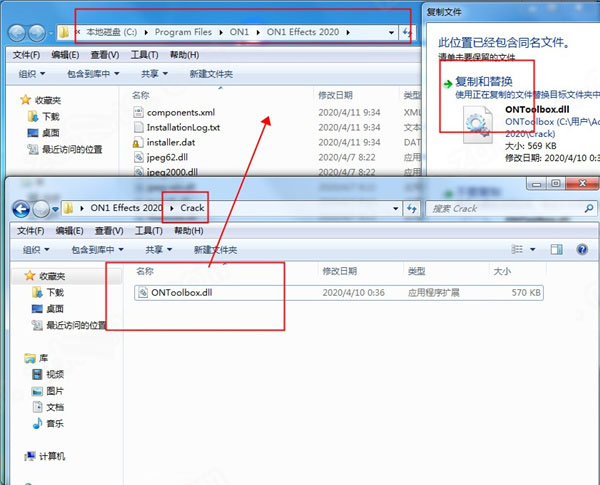Open view options dropdown arrow
The height and width of the screenshot is (485, 600).
click(532, 250)
